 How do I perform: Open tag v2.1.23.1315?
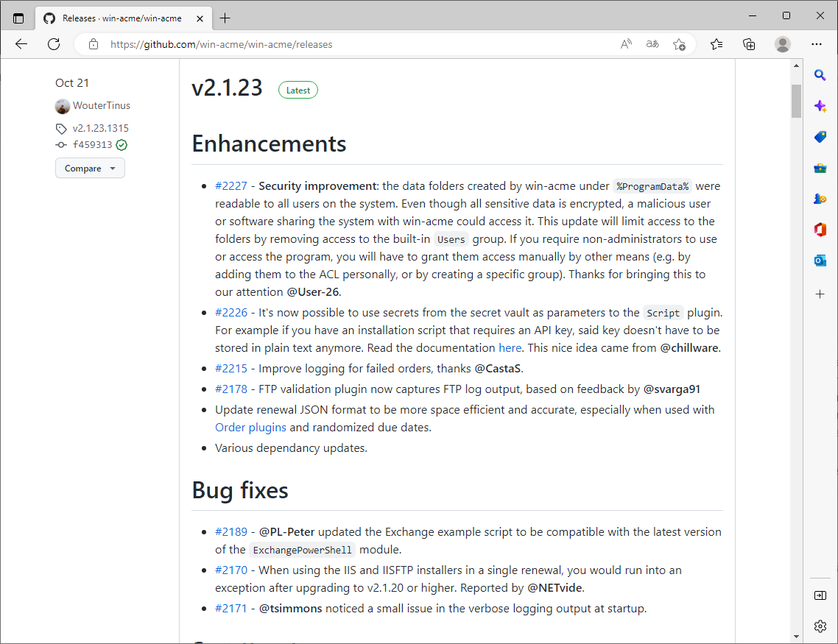pos(100,128)
